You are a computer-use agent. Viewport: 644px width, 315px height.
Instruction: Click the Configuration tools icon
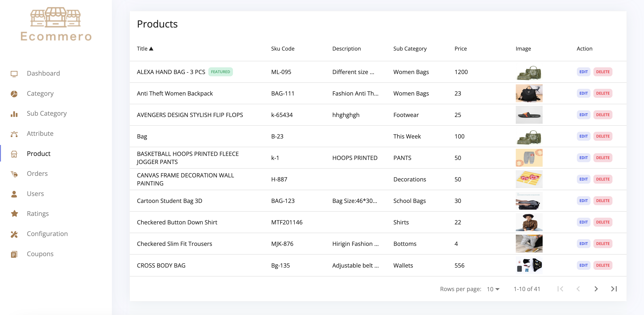[14, 234]
